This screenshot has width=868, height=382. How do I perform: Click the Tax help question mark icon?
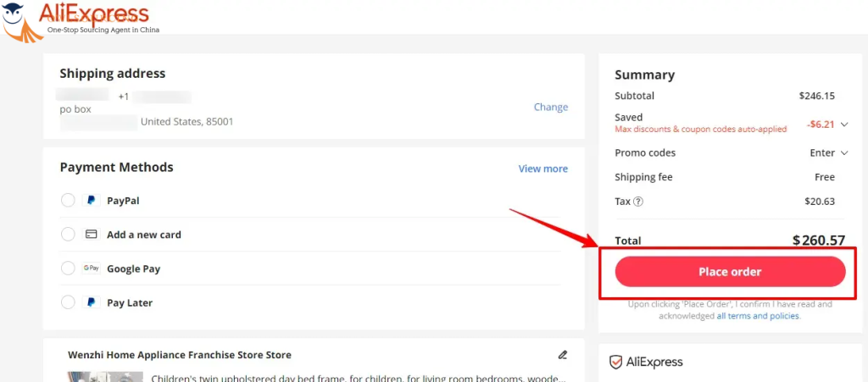[638, 202]
